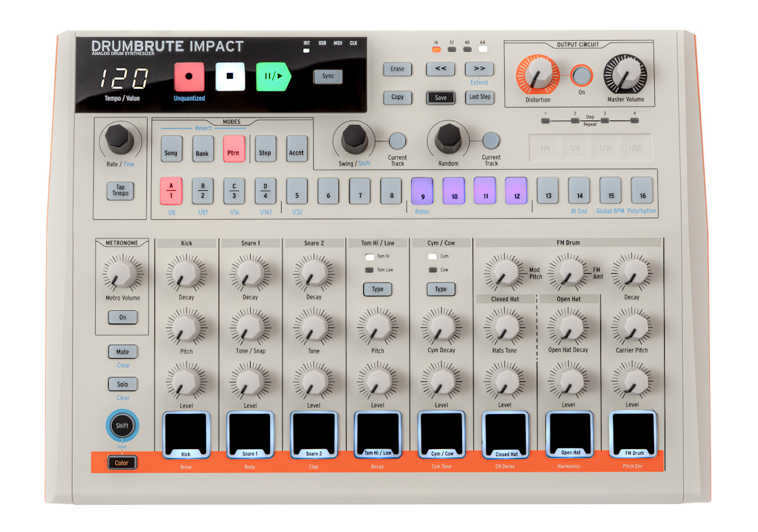The height and width of the screenshot is (532, 758).
Task: Adjust the Kick Pitch knob
Action: (x=186, y=327)
